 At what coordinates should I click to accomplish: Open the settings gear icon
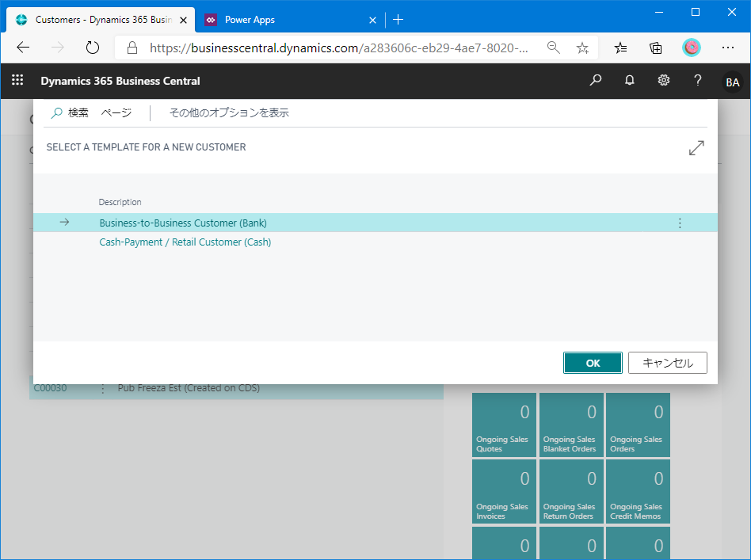[663, 80]
